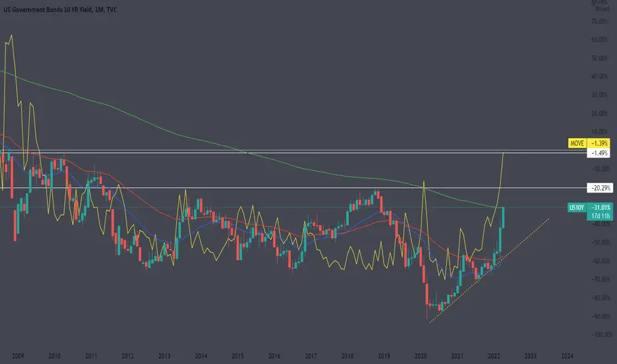Click the -70.00% price scale label
The height and width of the screenshot is (364, 617).
pos(600,279)
